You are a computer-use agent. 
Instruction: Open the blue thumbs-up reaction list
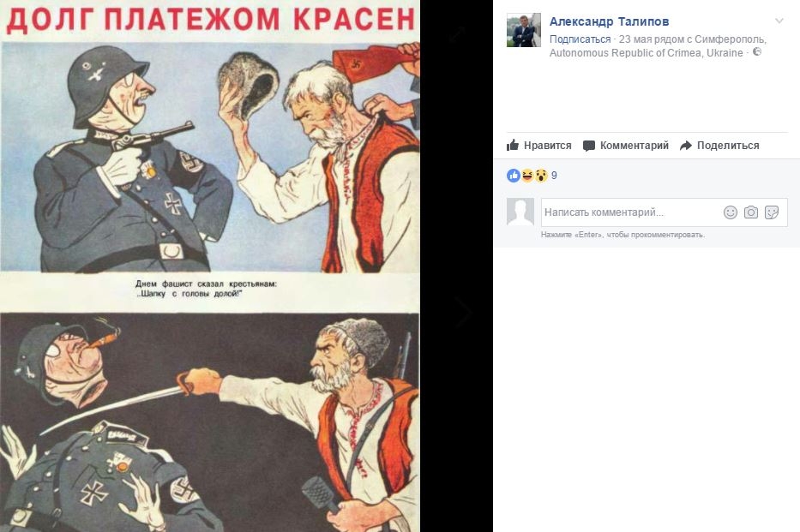coord(514,176)
